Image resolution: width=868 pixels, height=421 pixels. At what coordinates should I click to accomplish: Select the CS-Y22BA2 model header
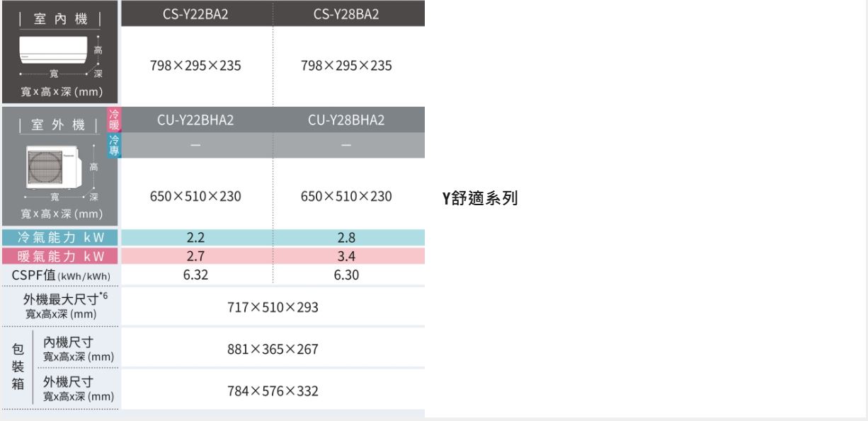click(x=195, y=14)
